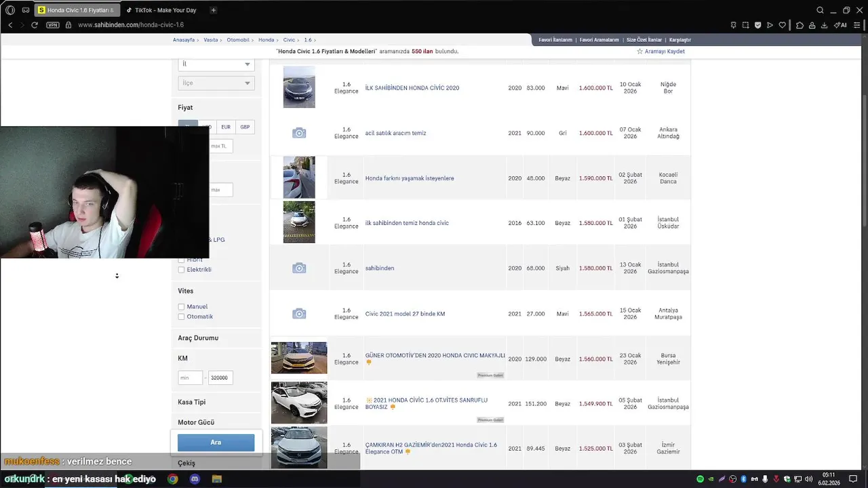Click KM max field showing 320000

point(220,378)
